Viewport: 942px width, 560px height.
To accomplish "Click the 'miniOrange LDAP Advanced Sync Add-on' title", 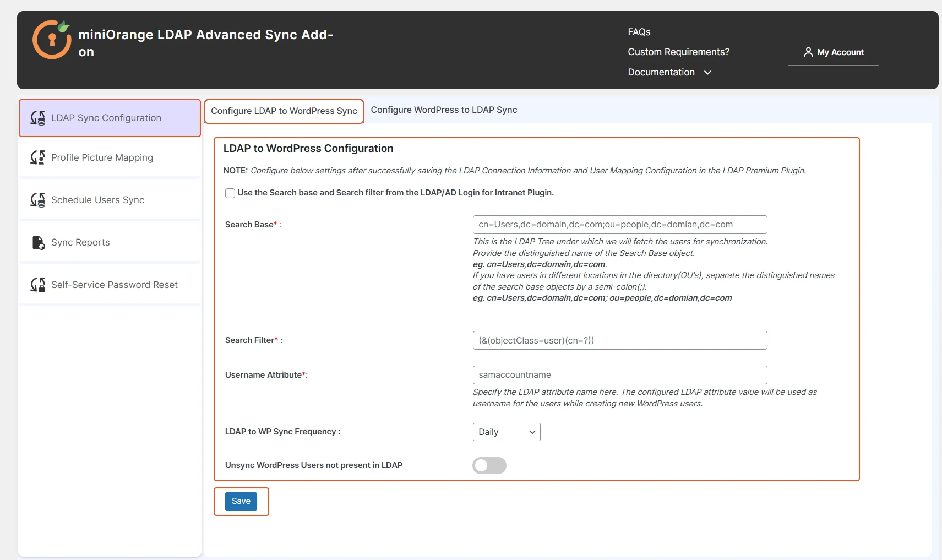I will click(x=205, y=43).
